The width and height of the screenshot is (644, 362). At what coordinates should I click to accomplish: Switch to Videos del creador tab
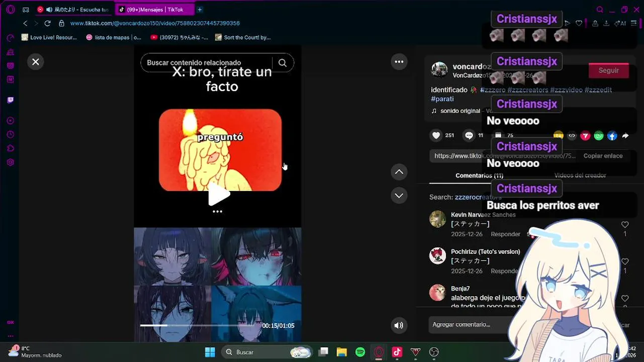coord(580,175)
